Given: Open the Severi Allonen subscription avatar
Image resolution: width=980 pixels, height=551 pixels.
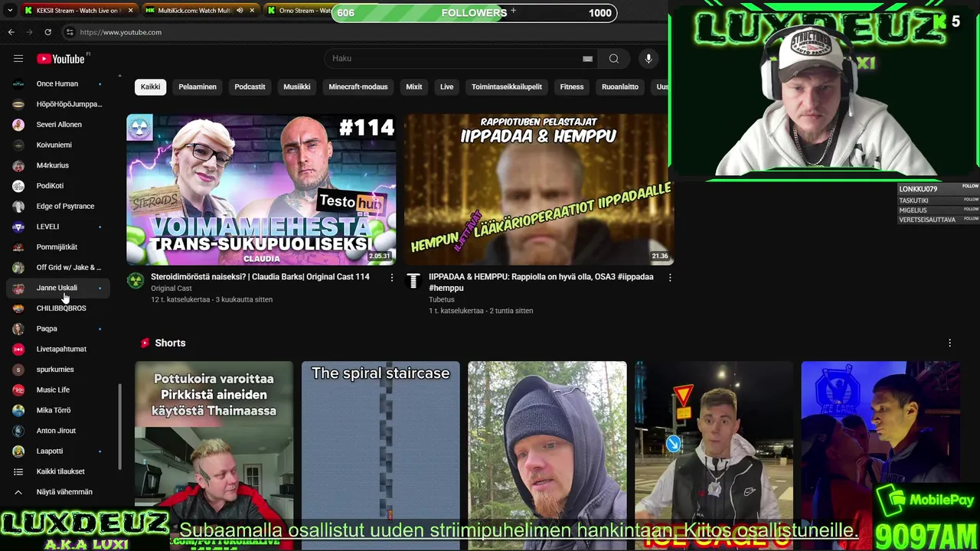Looking at the screenshot, I should click(x=18, y=125).
